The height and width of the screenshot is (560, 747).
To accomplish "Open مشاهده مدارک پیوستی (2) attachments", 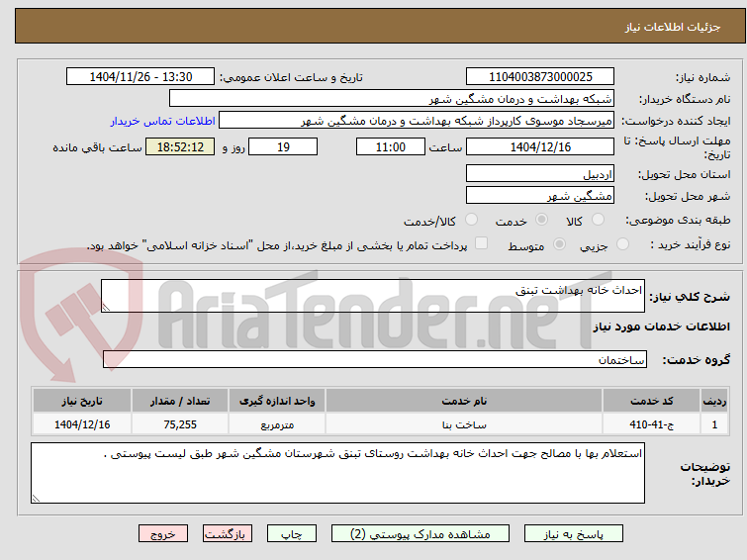I will coord(420,534).
